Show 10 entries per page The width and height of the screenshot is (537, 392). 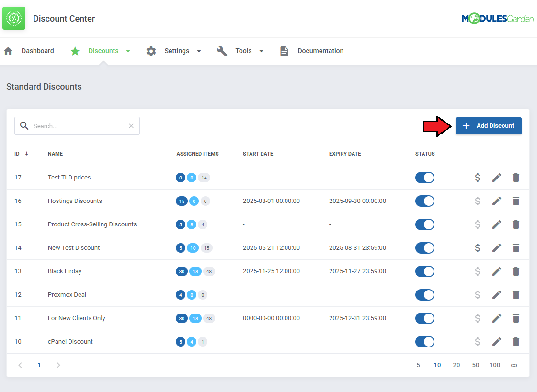coord(437,365)
